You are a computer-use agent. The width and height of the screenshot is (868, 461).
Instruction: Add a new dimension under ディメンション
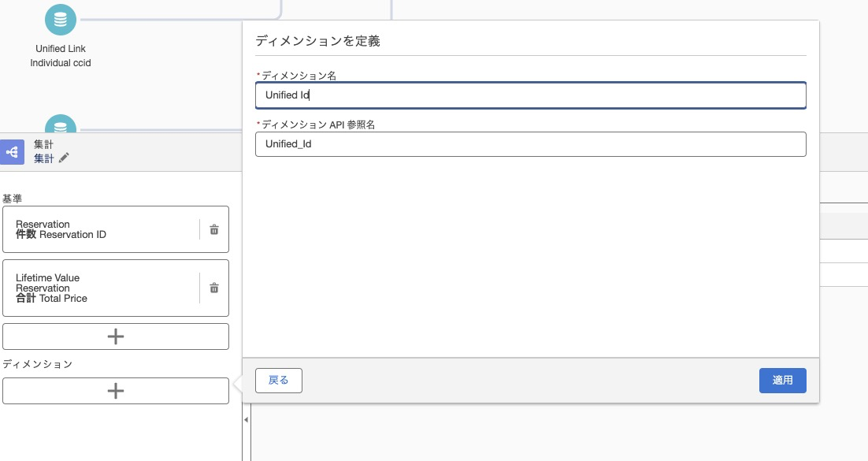click(x=116, y=391)
